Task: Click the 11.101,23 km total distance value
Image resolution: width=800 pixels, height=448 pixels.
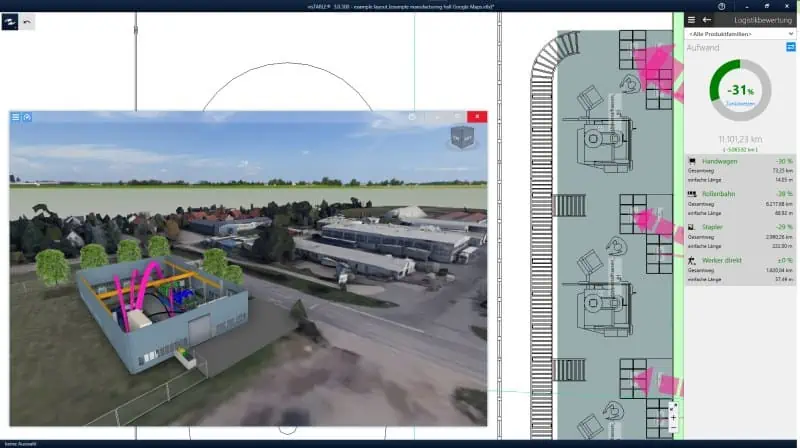Action: coord(740,139)
